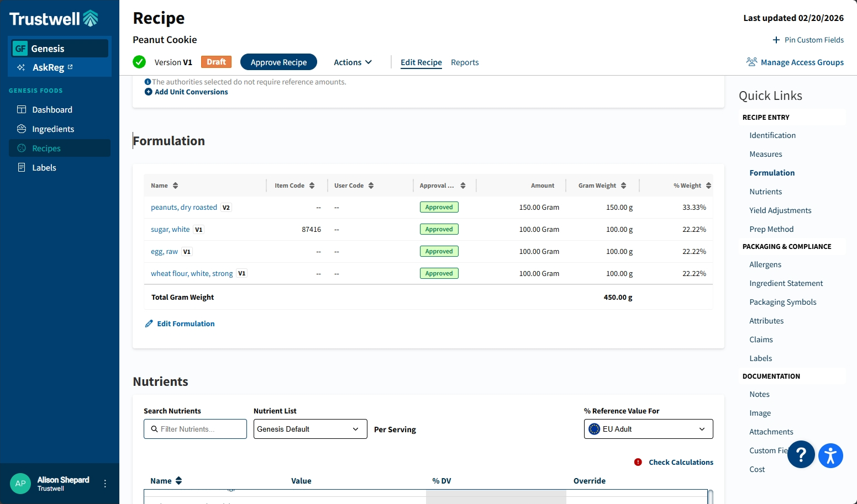Click the Dashboard icon in sidebar
This screenshot has width=857, height=504.
(22, 109)
